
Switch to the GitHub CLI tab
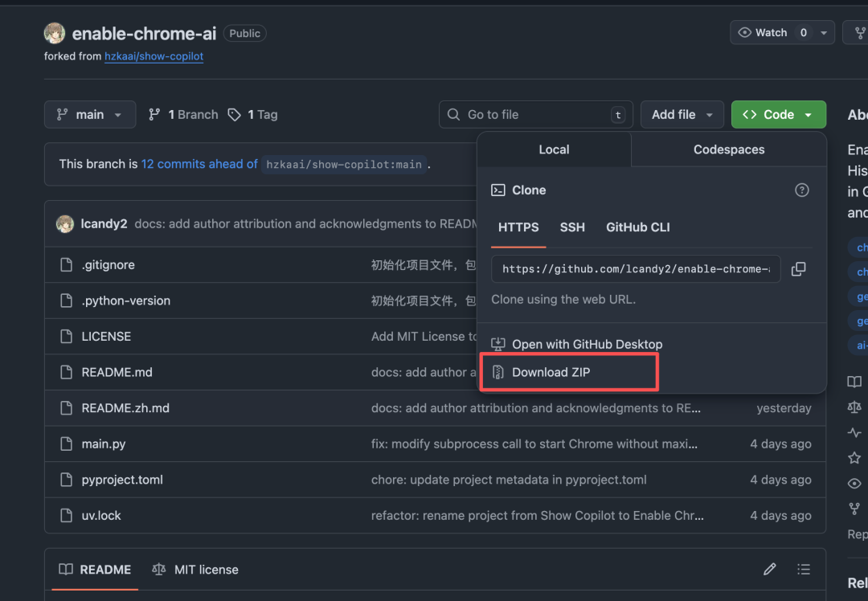pos(637,227)
